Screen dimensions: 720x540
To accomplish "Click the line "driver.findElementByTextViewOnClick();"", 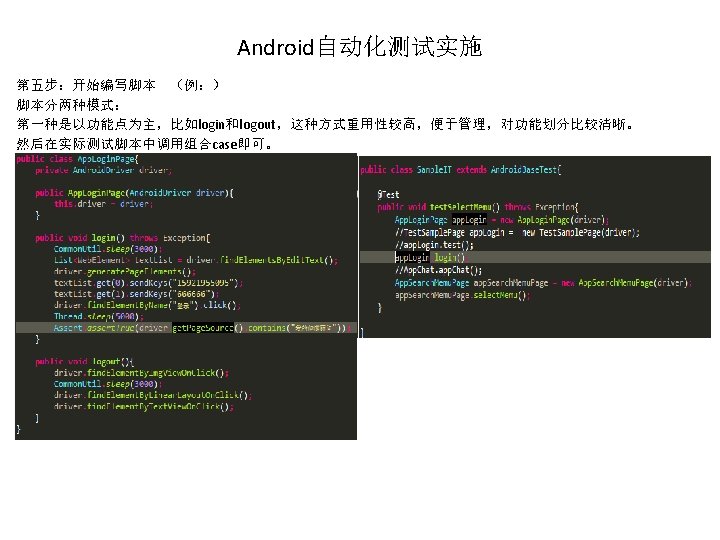I will click(x=144, y=406).
